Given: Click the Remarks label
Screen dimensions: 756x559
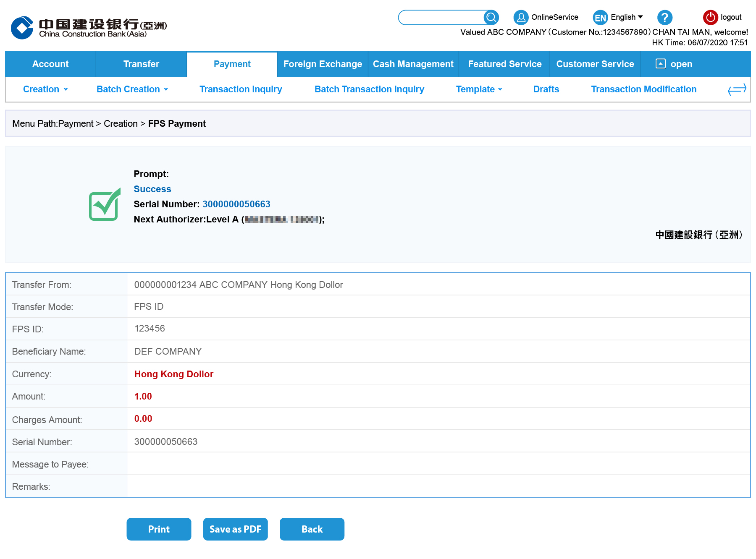Looking at the screenshot, I should click(31, 486).
